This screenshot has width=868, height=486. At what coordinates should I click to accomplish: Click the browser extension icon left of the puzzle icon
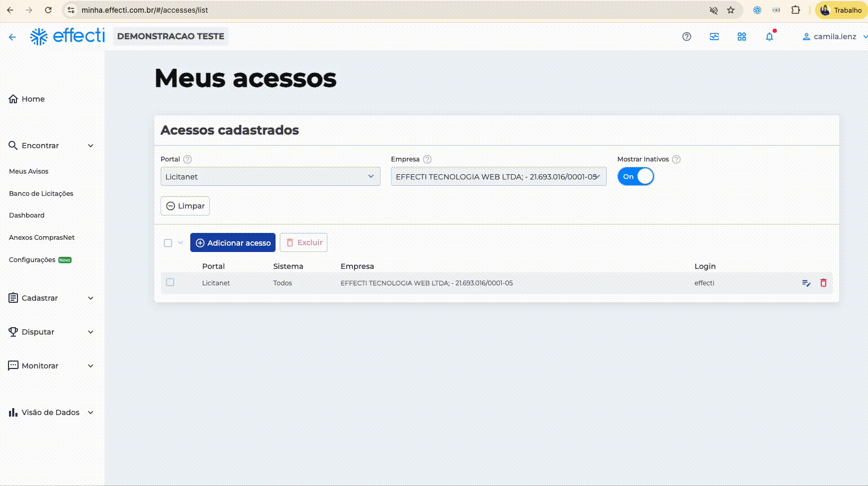point(776,10)
